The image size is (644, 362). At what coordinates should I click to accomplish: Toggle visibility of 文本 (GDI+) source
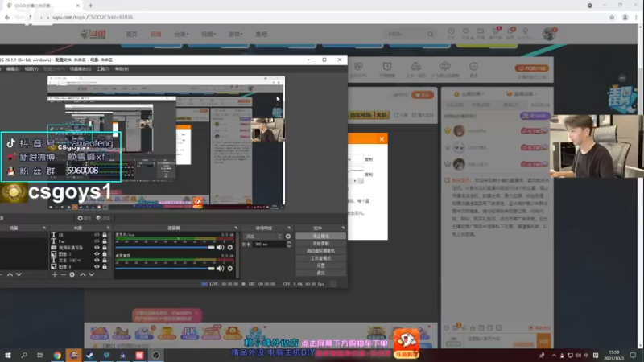point(97,260)
